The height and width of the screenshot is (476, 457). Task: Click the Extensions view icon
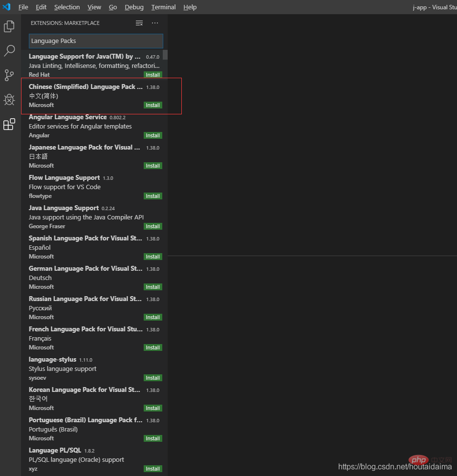pos(9,125)
